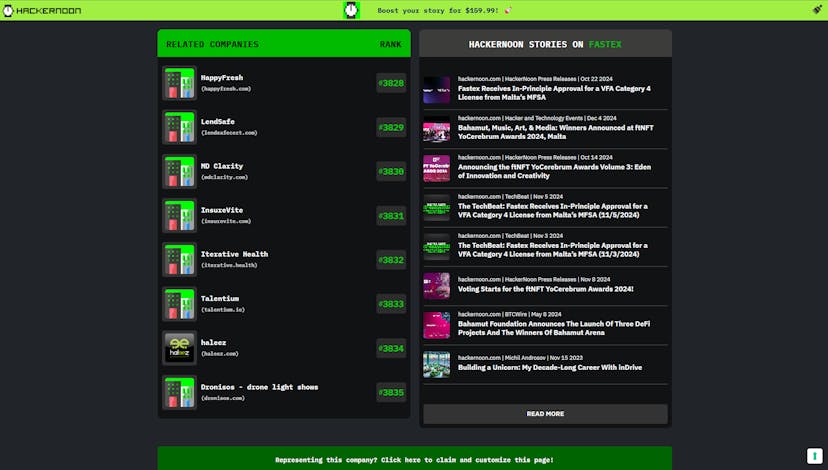Open thumbnail of Voting Starts ftNFT story
Image resolution: width=828 pixels, height=470 pixels.
(x=437, y=286)
